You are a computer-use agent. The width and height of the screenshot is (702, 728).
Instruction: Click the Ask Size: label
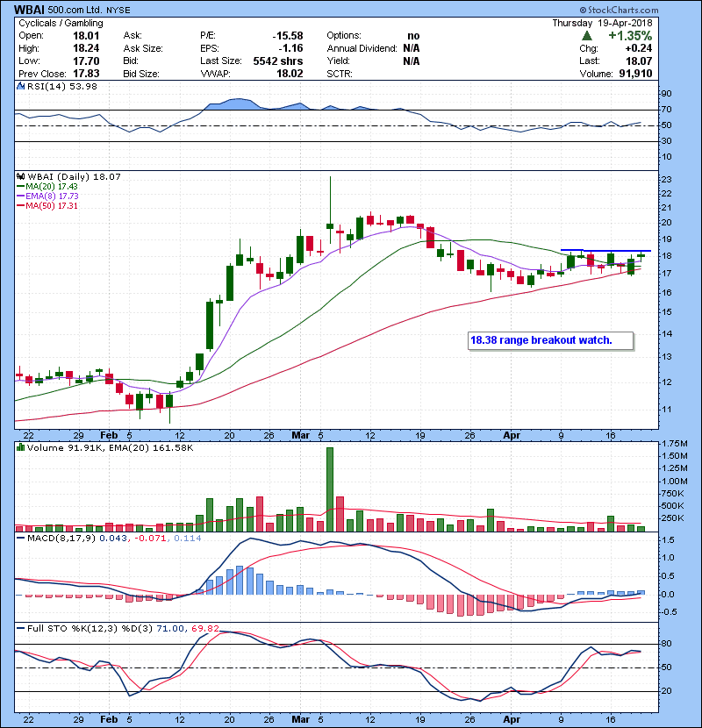point(143,48)
